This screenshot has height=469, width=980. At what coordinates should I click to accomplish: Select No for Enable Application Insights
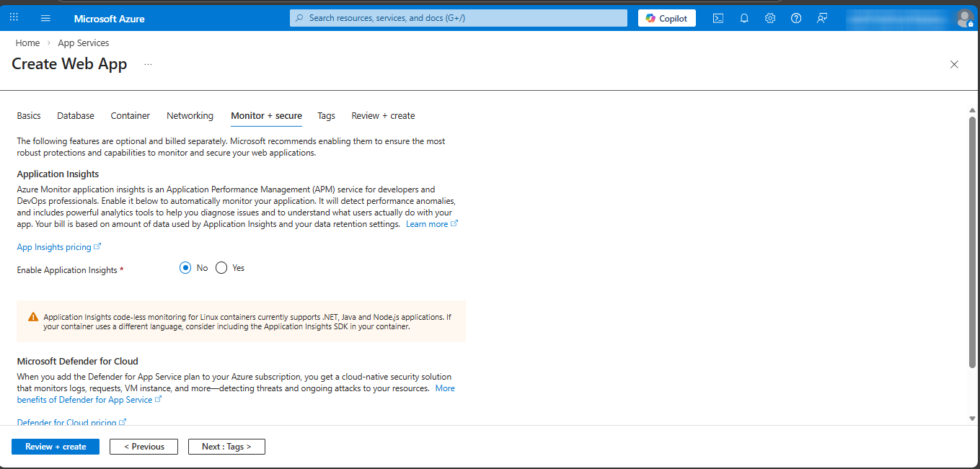185,268
